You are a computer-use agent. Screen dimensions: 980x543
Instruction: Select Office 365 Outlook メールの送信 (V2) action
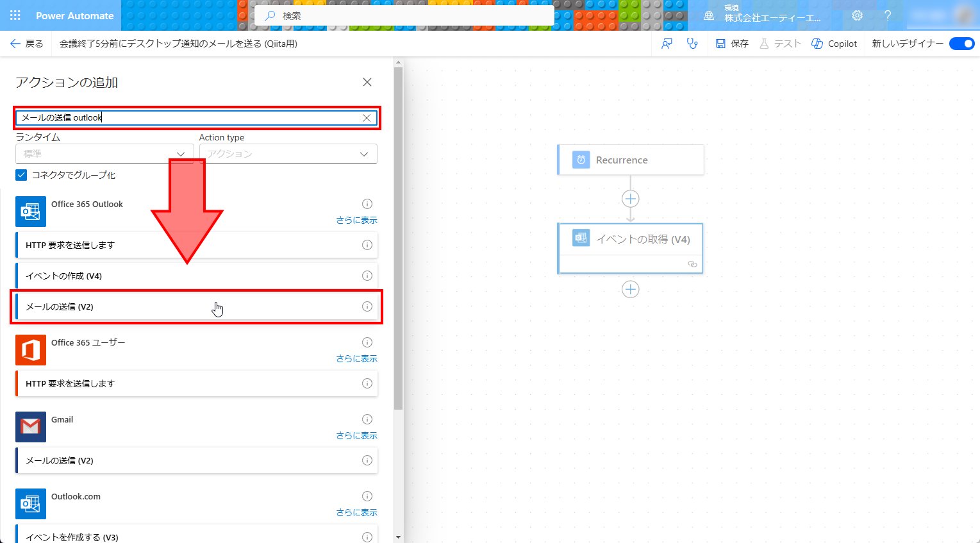pyautogui.click(x=196, y=306)
